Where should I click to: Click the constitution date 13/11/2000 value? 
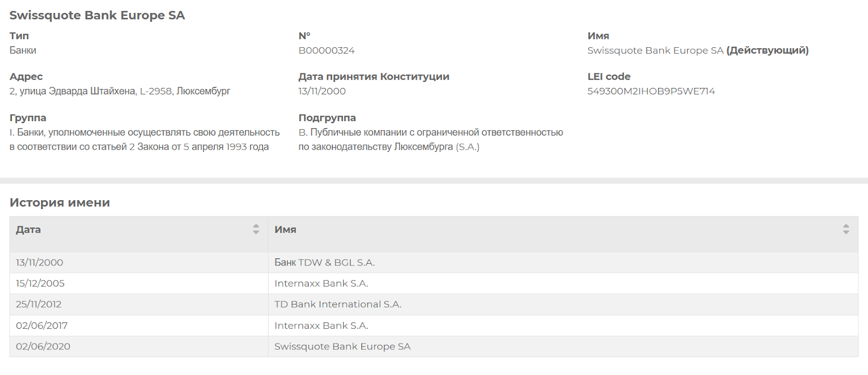pyautogui.click(x=322, y=91)
